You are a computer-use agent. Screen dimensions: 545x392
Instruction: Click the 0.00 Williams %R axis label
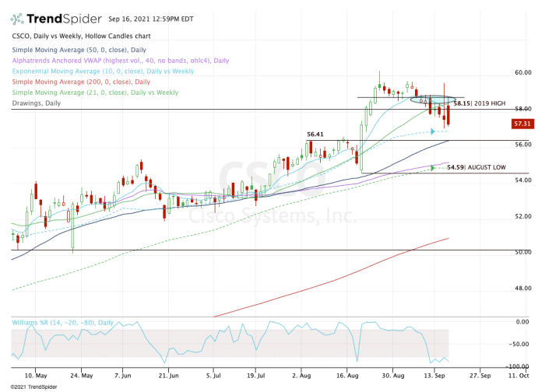click(522, 322)
